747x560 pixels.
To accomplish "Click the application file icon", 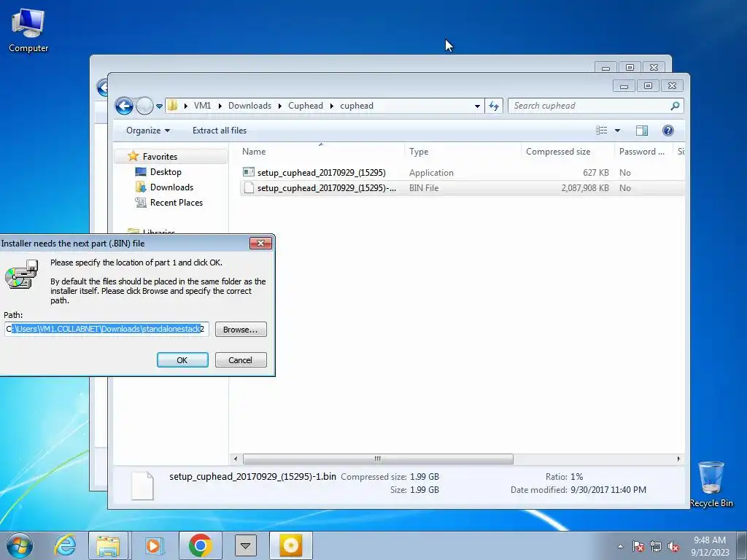I will coord(248,172).
